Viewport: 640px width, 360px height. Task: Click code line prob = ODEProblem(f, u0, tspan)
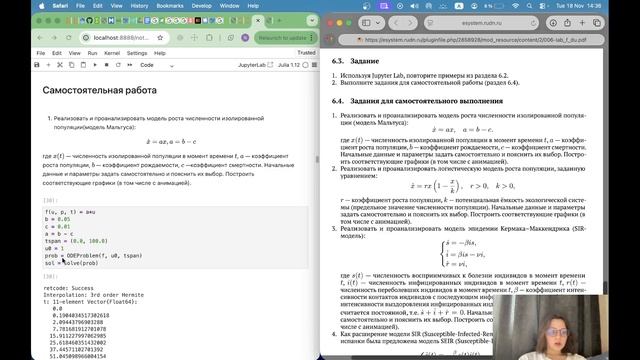point(93,256)
